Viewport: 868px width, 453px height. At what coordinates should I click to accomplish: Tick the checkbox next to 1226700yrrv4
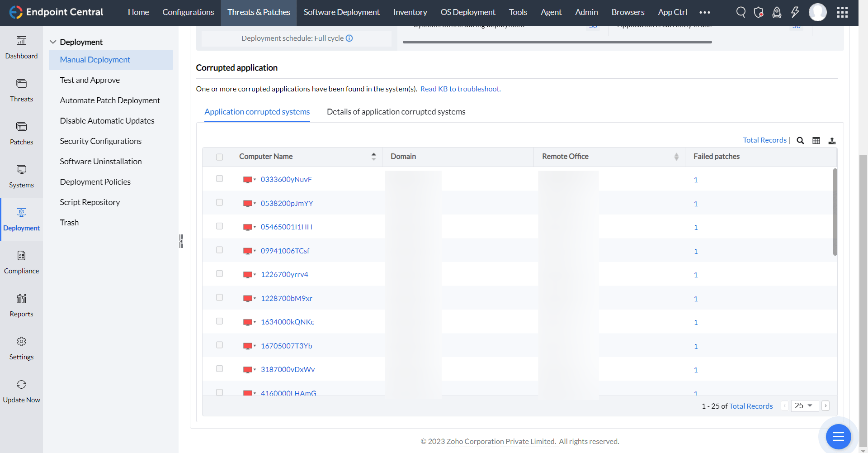[x=220, y=273]
